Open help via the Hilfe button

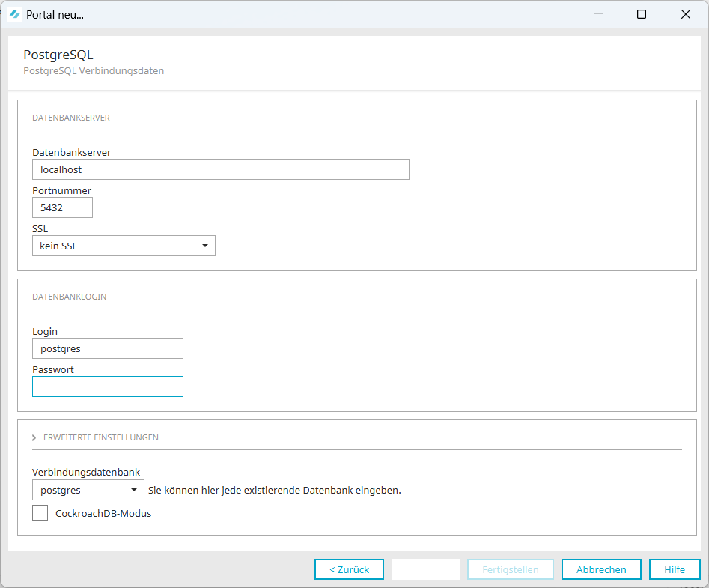(674, 569)
